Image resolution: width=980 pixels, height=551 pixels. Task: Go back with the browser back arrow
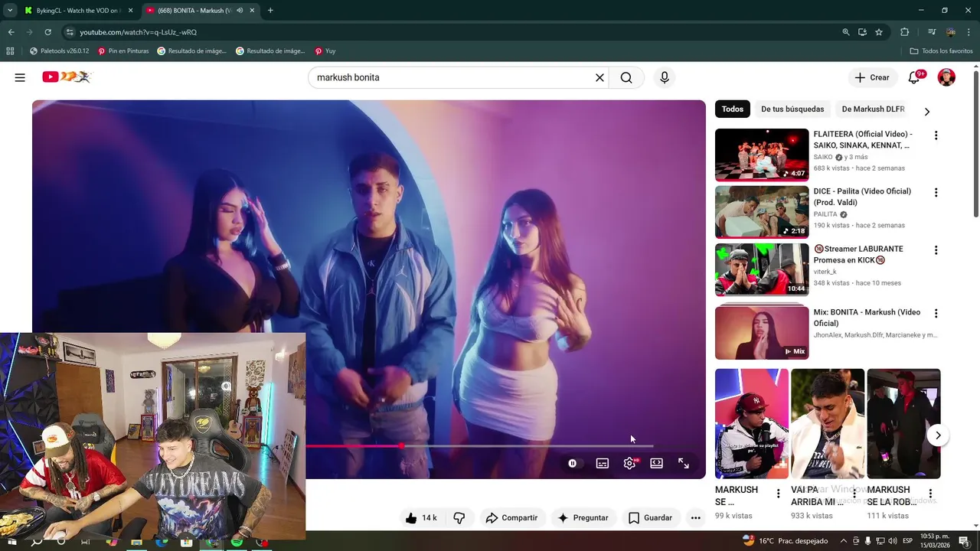pyautogui.click(x=11, y=32)
